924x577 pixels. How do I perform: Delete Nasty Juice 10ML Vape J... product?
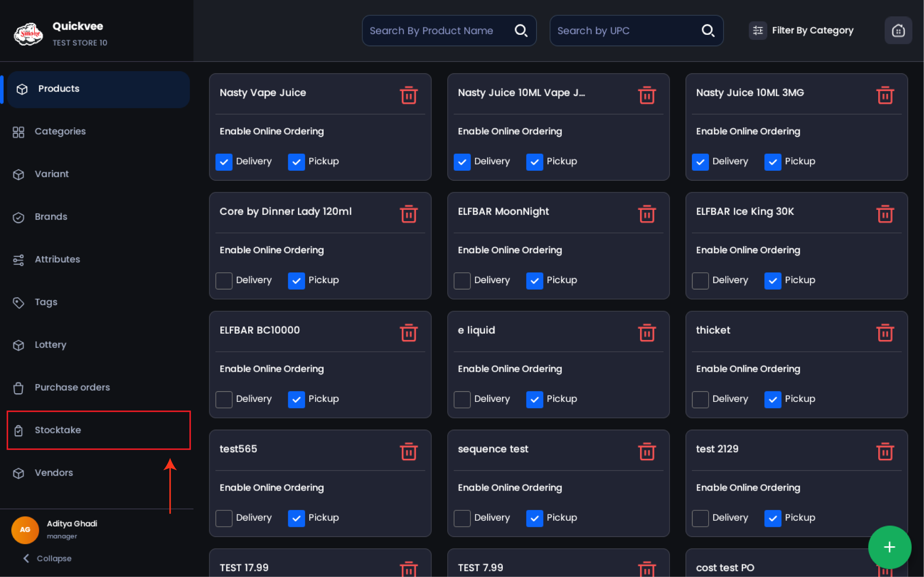click(646, 95)
